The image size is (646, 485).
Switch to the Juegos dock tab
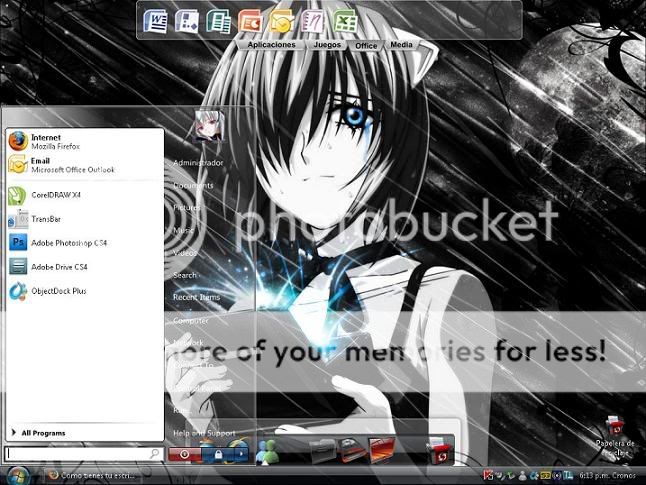click(327, 45)
